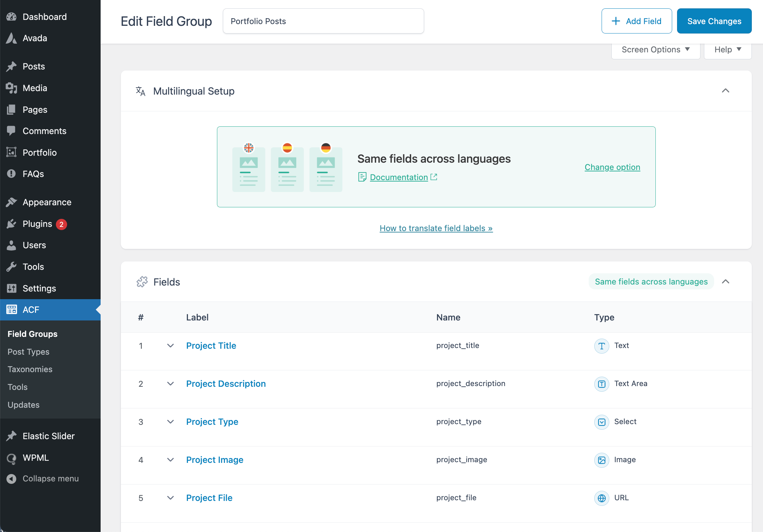Open the Screen Options dropdown

pos(656,50)
